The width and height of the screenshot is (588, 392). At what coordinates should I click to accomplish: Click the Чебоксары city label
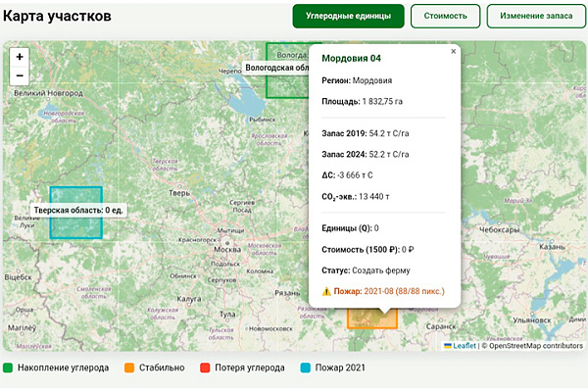(x=499, y=230)
